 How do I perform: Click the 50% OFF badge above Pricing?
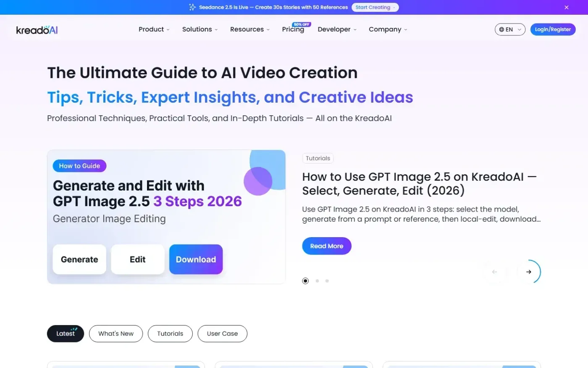coord(301,24)
